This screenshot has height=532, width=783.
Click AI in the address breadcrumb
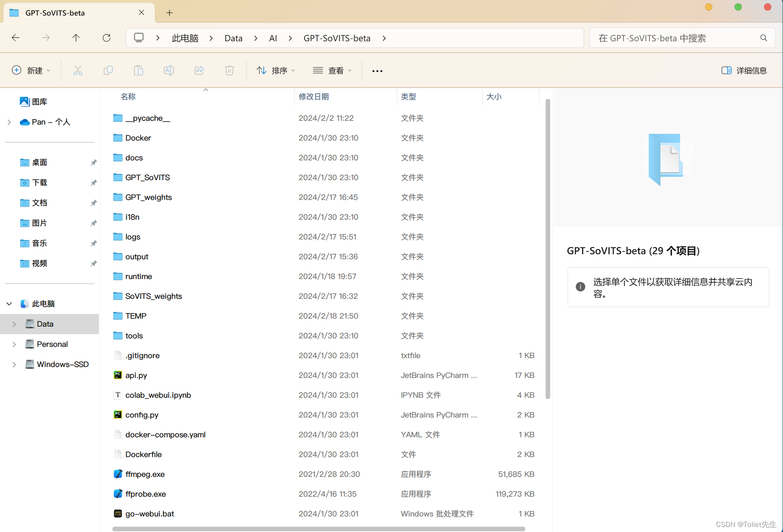[273, 38]
